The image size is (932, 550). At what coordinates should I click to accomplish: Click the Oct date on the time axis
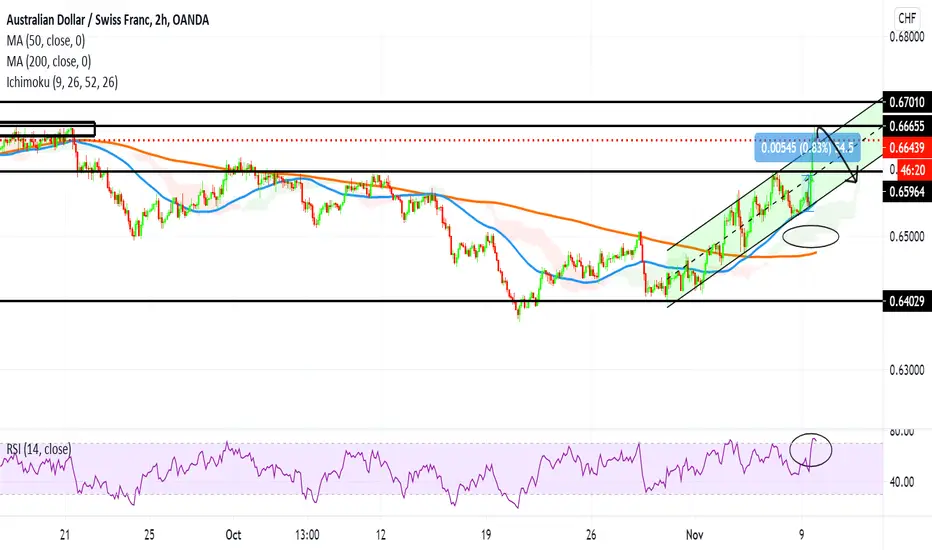234,535
